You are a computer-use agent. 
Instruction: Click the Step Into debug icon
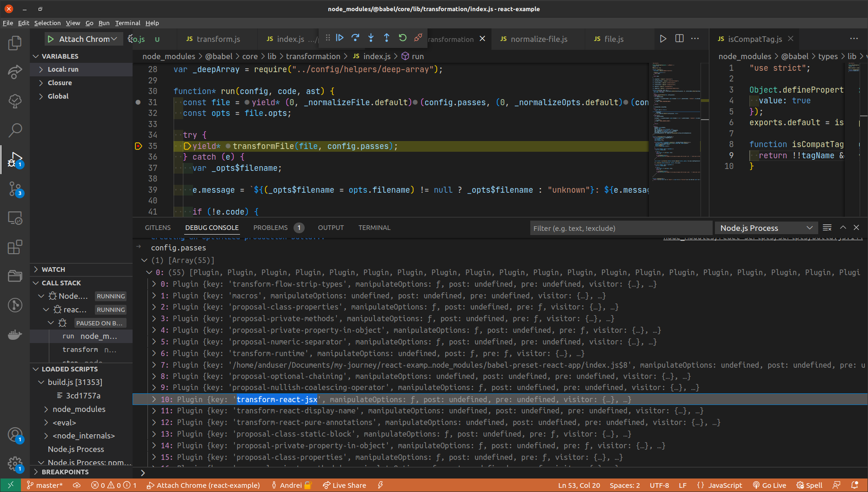pyautogui.click(x=371, y=38)
